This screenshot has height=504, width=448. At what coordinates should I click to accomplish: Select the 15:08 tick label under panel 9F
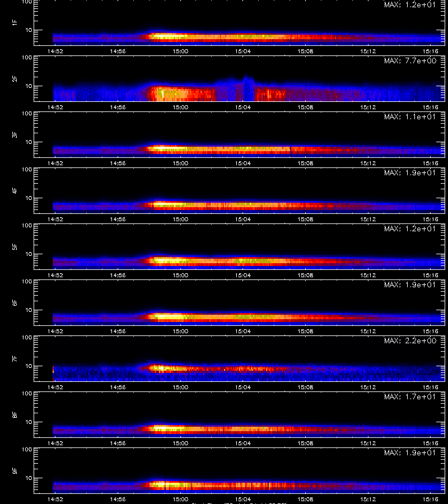[305, 499]
